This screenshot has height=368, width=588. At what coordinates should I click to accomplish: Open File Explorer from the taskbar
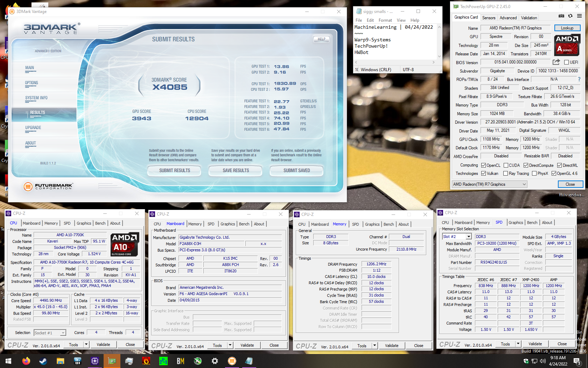click(x=61, y=361)
